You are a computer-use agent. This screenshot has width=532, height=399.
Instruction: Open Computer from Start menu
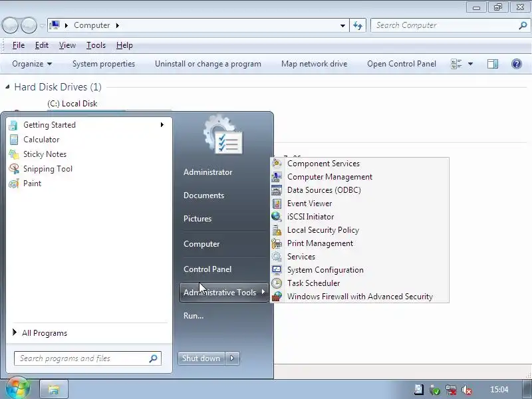201,244
